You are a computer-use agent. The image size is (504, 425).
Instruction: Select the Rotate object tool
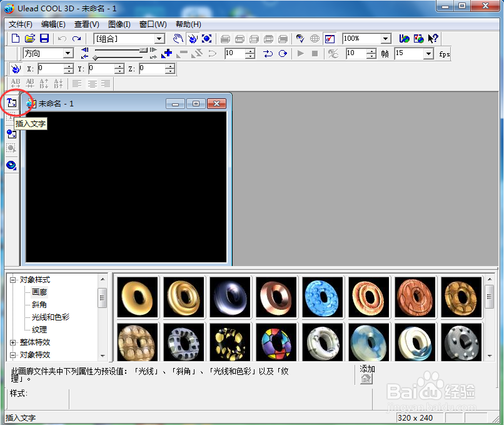pyautogui.click(x=193, y=39)
